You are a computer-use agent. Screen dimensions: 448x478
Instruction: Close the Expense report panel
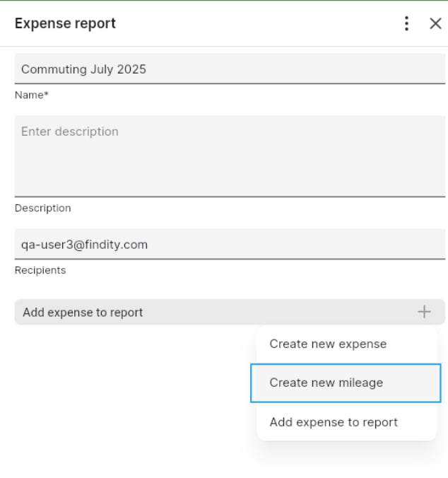[435, 23]
